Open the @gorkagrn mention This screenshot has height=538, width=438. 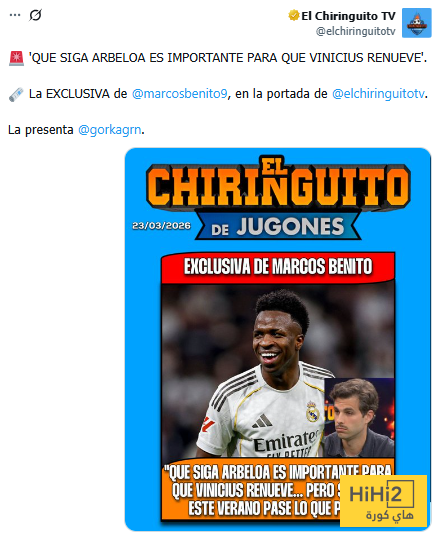pos(109,130)
